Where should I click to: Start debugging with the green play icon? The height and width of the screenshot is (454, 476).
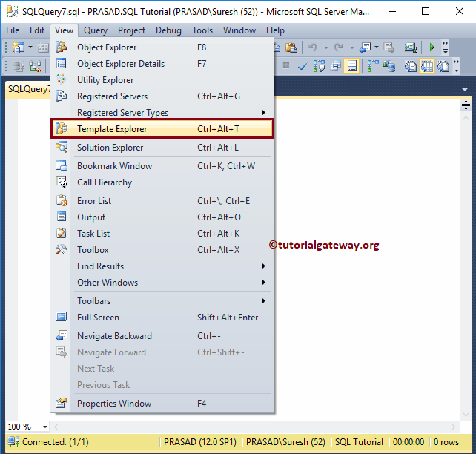point(432,47)
